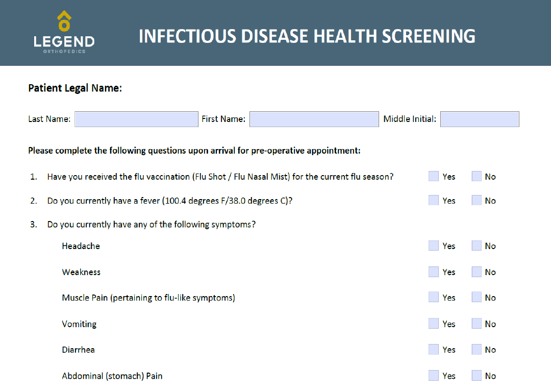Mark No for currently having a fever
The image size is (551, 392).
click(477, 200)
